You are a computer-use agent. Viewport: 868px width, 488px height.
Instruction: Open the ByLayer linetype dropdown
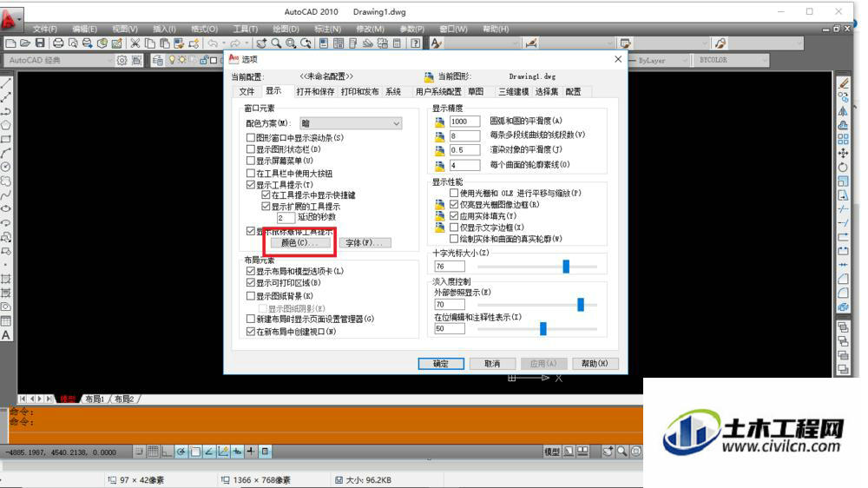point(660,61)
